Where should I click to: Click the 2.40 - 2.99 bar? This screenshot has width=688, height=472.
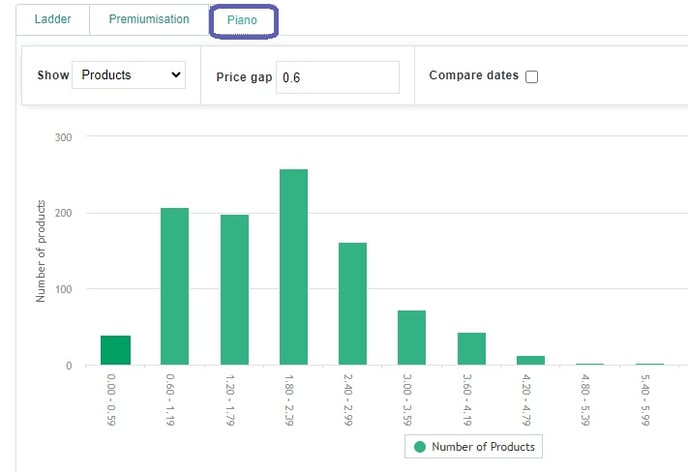tap(352, 304)
